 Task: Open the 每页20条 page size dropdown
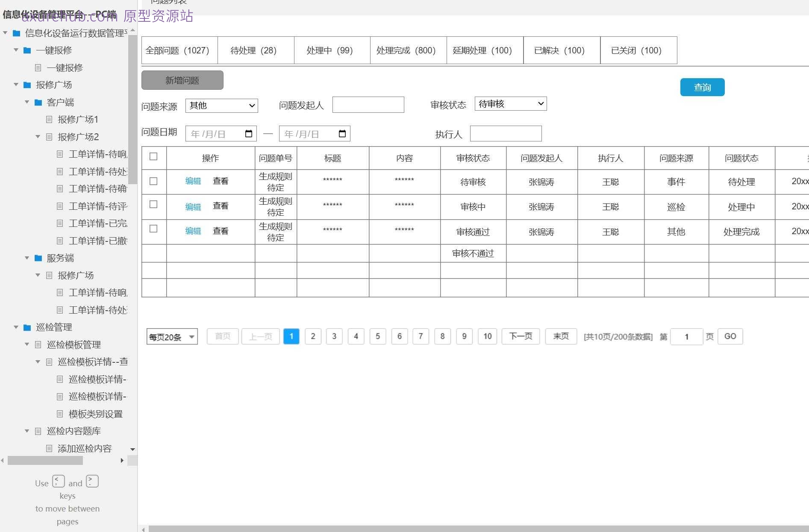(172, 337)
